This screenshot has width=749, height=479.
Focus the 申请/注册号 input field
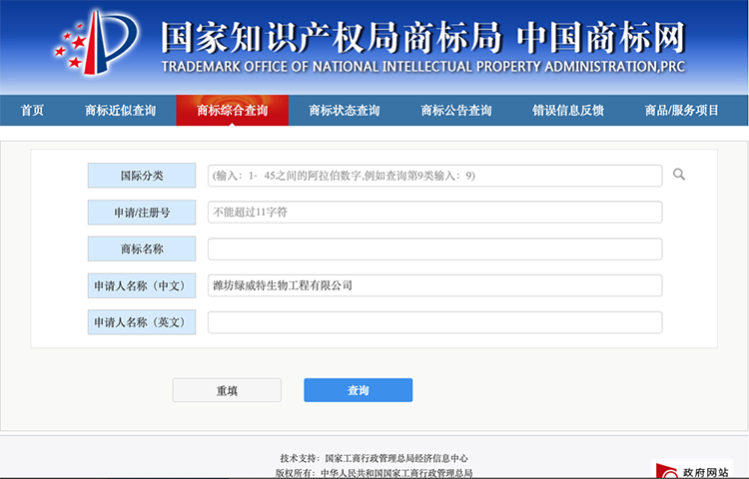[435, 212]
